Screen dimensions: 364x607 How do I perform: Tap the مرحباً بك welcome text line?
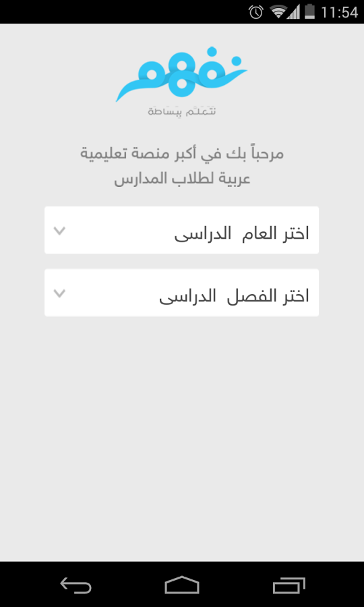(182, 154)
